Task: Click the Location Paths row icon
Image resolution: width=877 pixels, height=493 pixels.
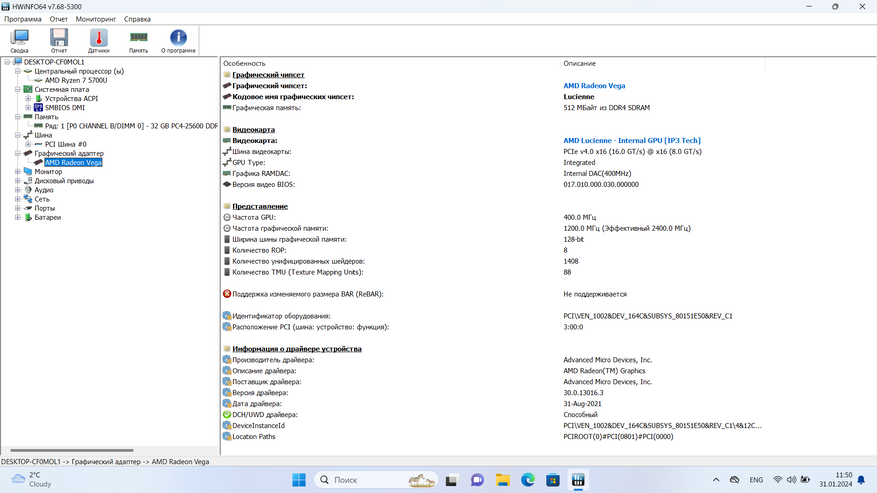Action: (x=227, y=436)
